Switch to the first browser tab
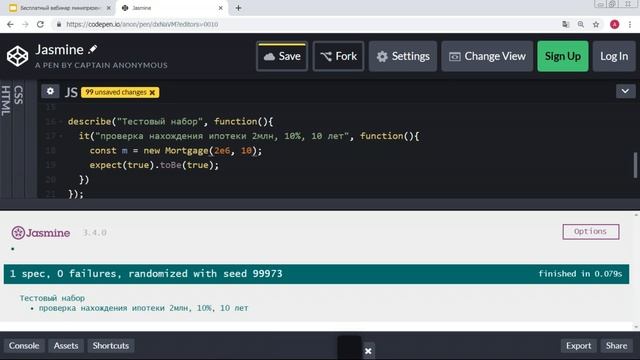Image resolution: width=640 pixels, height=360 pixels. pos(59,8)
